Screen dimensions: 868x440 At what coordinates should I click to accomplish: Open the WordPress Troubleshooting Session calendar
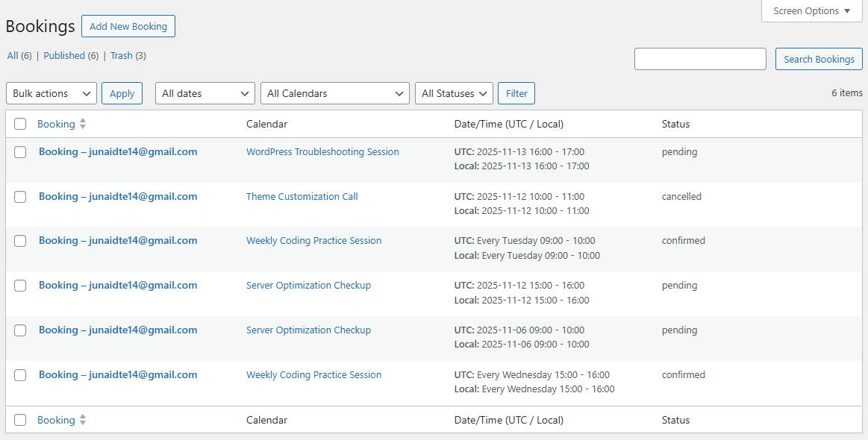click(322, 151)
